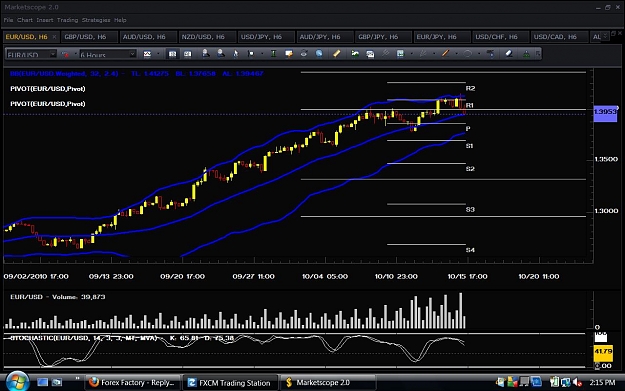This screenshot has height=391, width=625.
Task: Switch to the USD/CHF, H6 tab
Action: click(x=500, y=37)
